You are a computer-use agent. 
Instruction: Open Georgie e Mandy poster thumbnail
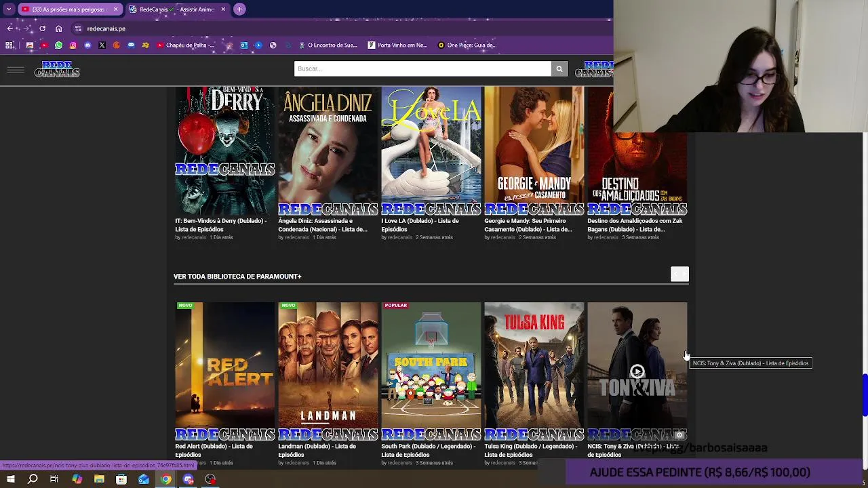[x=534, y=150]
